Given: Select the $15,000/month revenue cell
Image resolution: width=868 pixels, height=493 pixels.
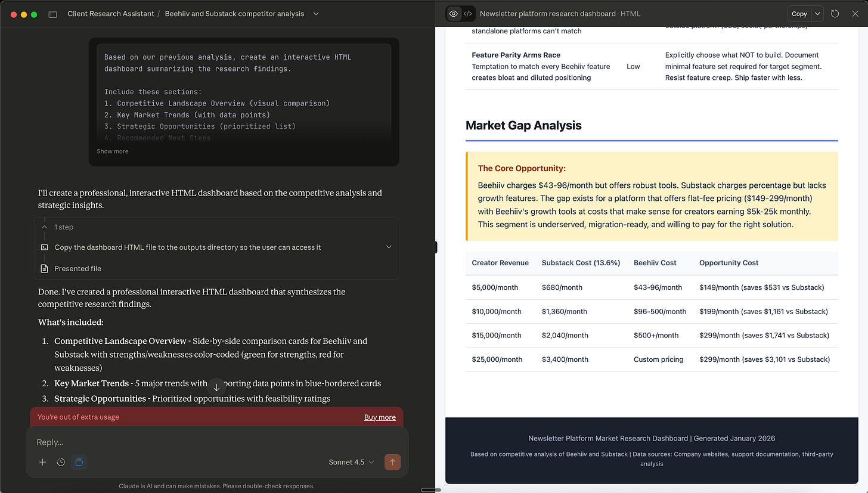Looking at the screenshot, I should (497, 335).
